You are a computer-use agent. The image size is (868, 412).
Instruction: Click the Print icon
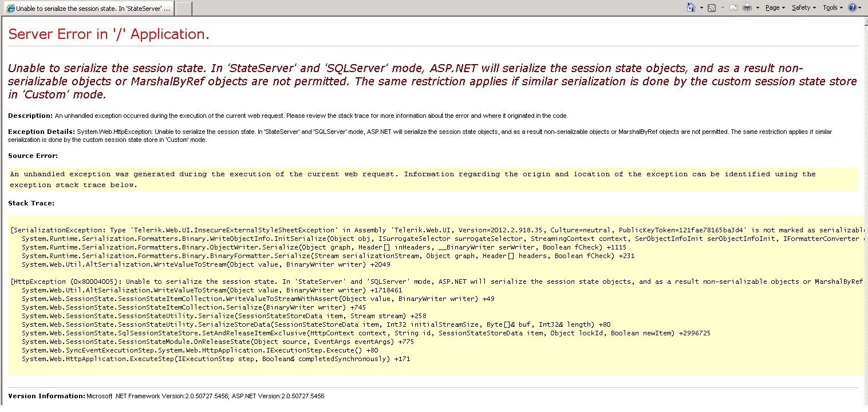coord(747,7)
